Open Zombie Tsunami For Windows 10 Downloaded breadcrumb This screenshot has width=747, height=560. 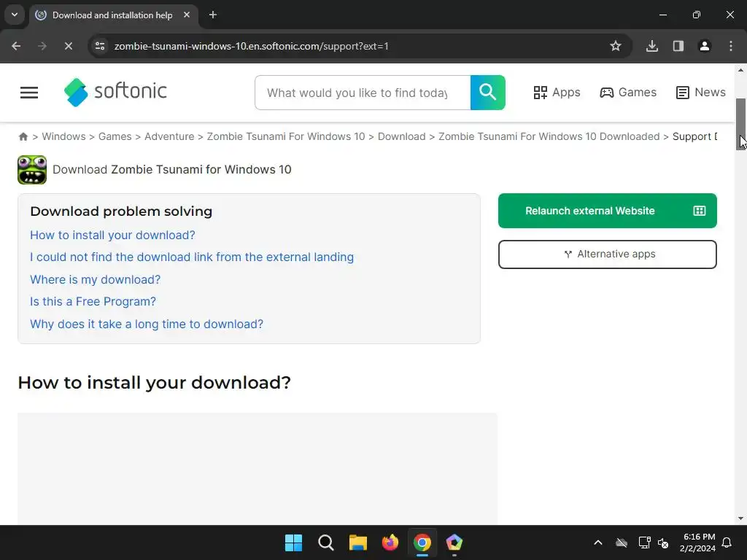[x=549, y=136]
